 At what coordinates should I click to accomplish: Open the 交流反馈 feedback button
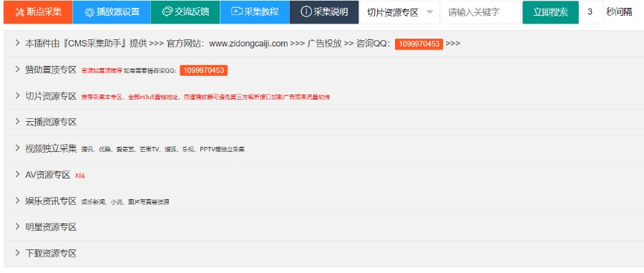[x=185, y=12]
